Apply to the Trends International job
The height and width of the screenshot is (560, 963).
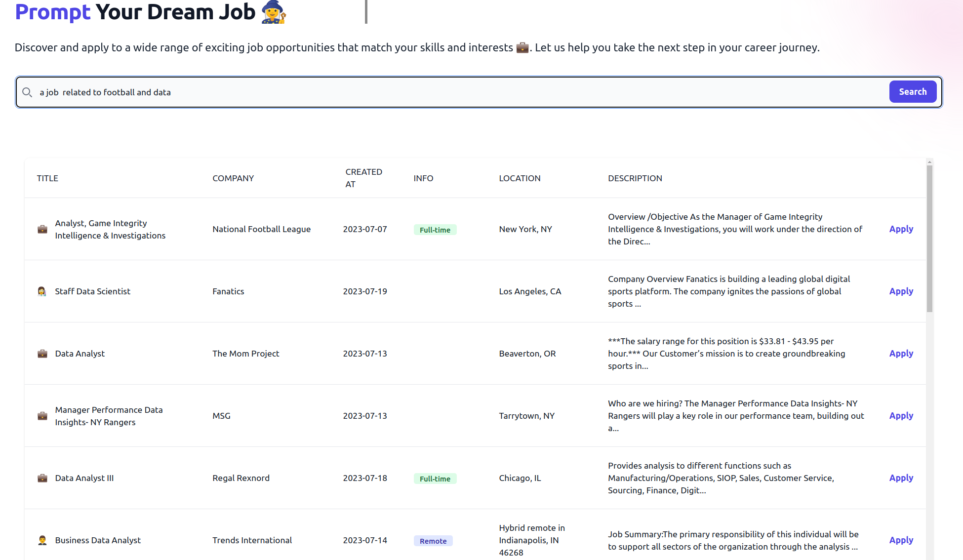point(901,540)
